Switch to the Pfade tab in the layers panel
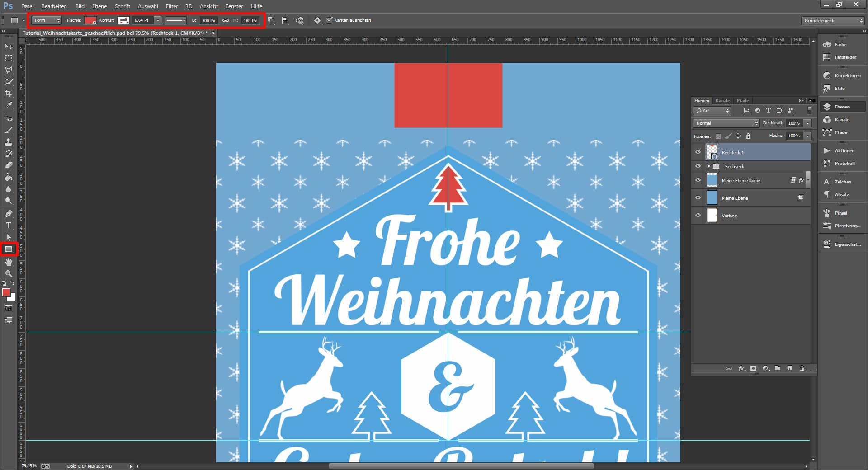 tap(743, 100)
